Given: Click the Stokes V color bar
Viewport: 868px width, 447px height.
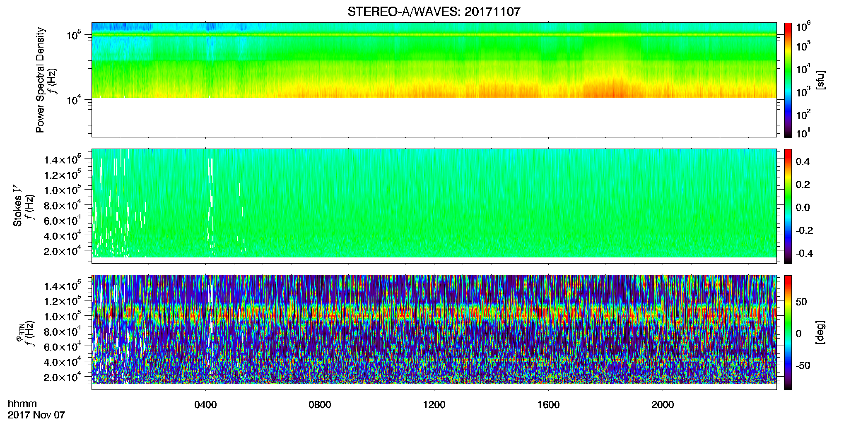Looking at the screenshot, I should [x=788, y=206].
